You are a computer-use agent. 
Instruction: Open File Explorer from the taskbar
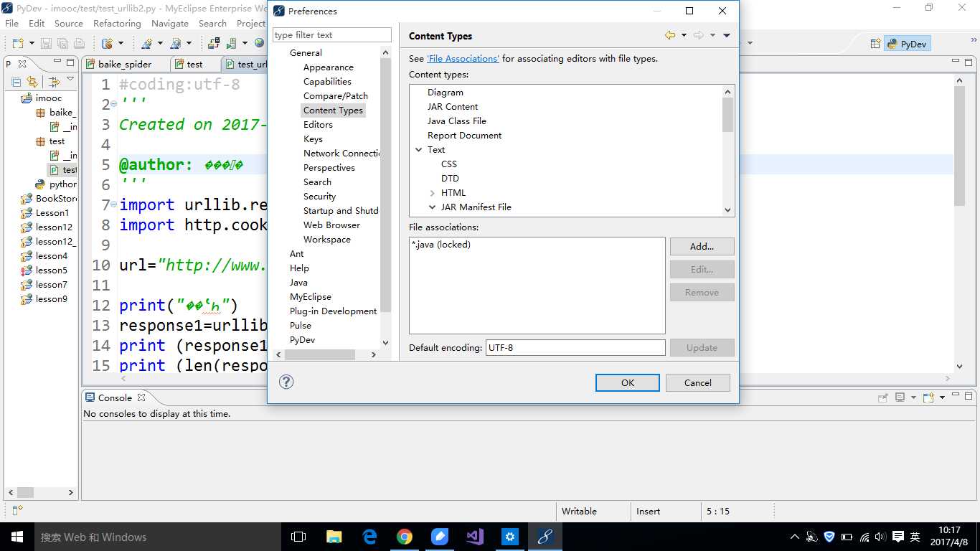click(x=334, y=537)
